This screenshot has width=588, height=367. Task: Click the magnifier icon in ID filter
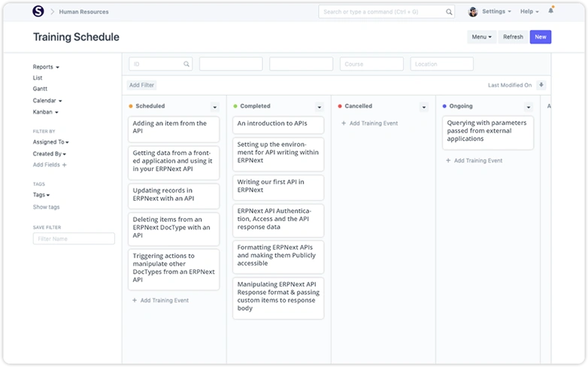[187, 64]
